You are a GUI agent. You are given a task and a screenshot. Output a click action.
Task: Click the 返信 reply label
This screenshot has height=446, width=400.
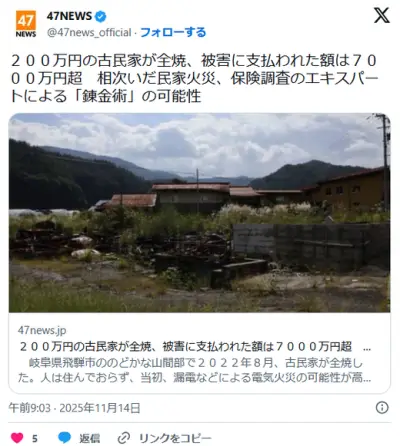pyautogui.click(x=89, y=438)
